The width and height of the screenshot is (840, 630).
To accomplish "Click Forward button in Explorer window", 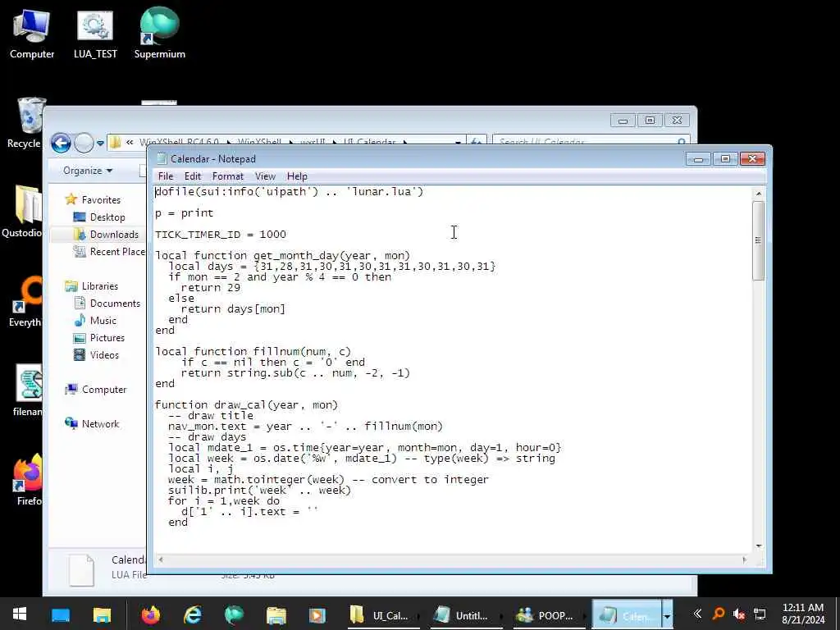I will click(84, 143).
